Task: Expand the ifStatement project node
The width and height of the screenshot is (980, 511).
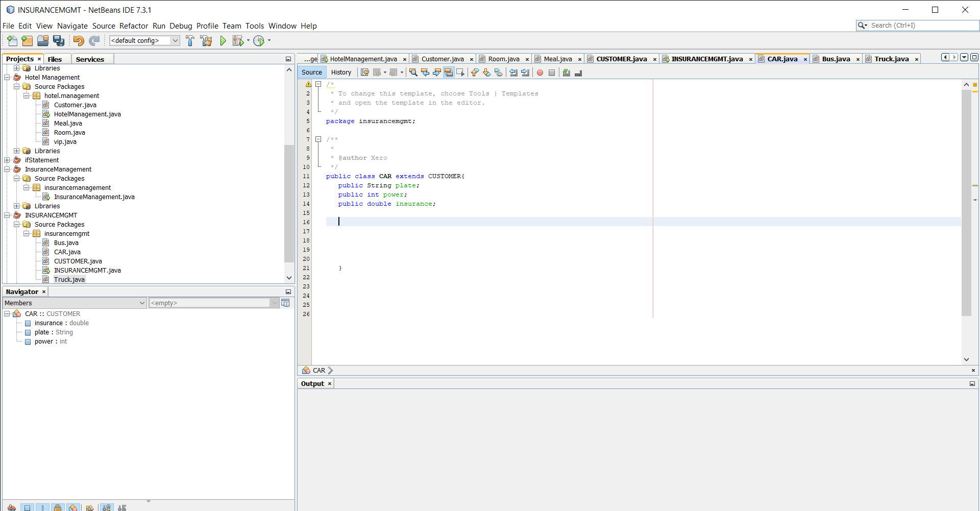Action: click(7, 160)
